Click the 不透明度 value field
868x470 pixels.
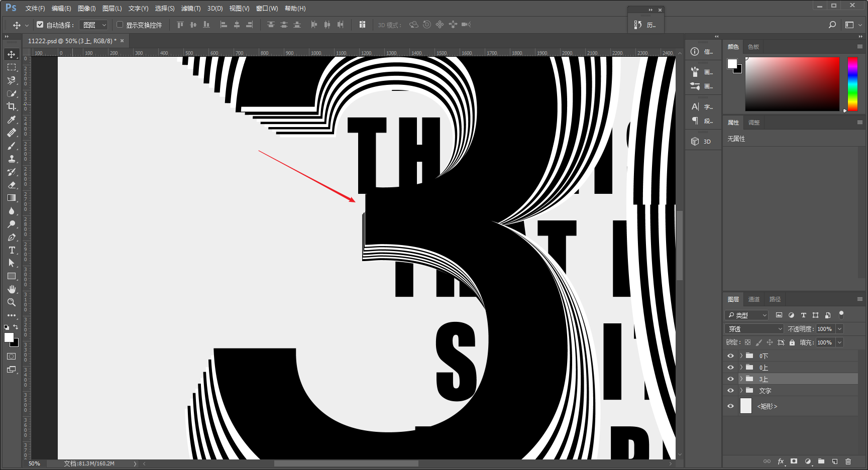click(826, 329)
